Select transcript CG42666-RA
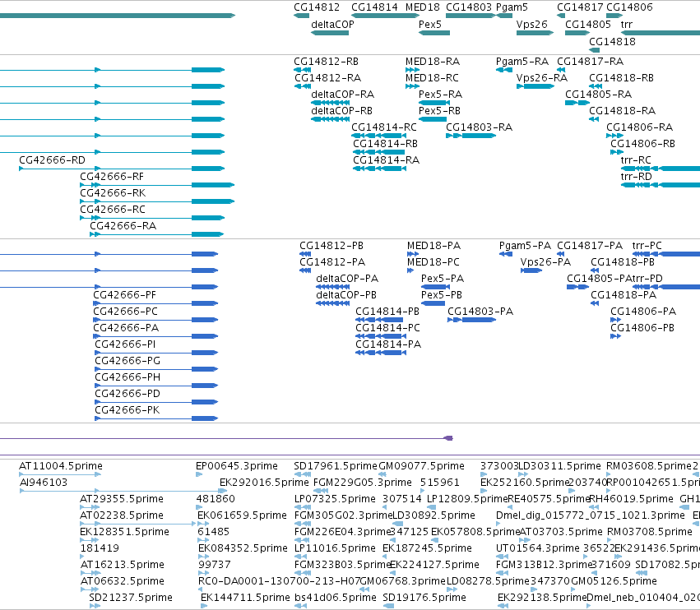This screenshot has height=610, width=700. [x=123, y=226]
